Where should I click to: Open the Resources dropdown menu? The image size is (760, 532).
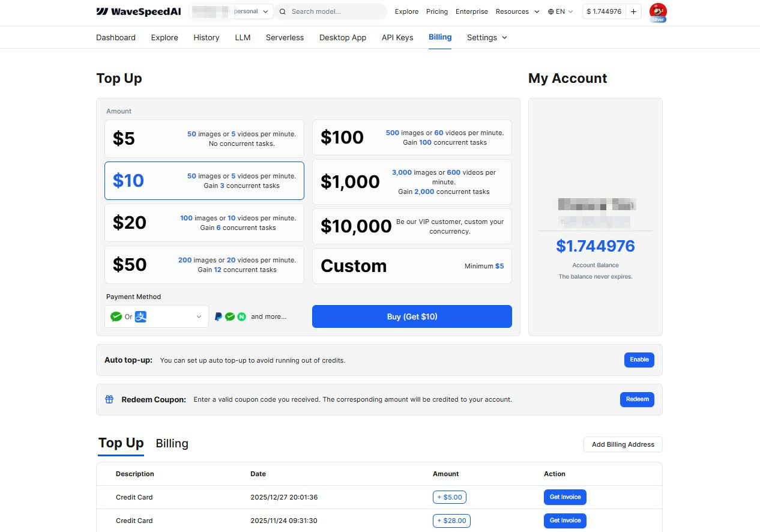point(516,11)
